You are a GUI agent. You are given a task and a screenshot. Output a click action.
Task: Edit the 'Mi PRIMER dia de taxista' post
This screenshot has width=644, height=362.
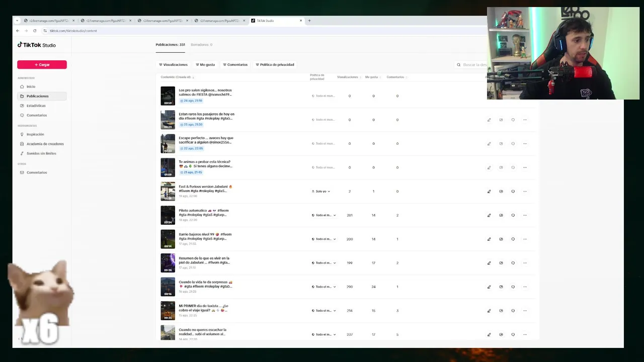489,311
